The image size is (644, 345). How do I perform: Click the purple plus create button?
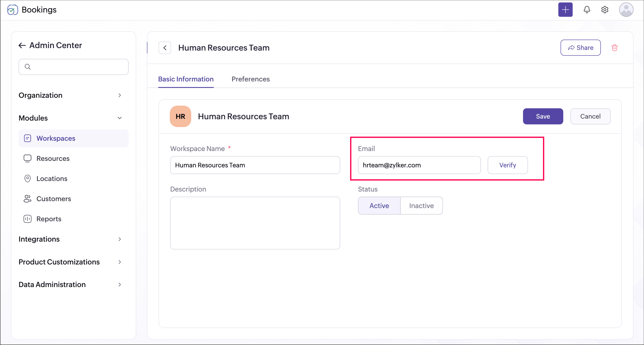coord(565,10)
